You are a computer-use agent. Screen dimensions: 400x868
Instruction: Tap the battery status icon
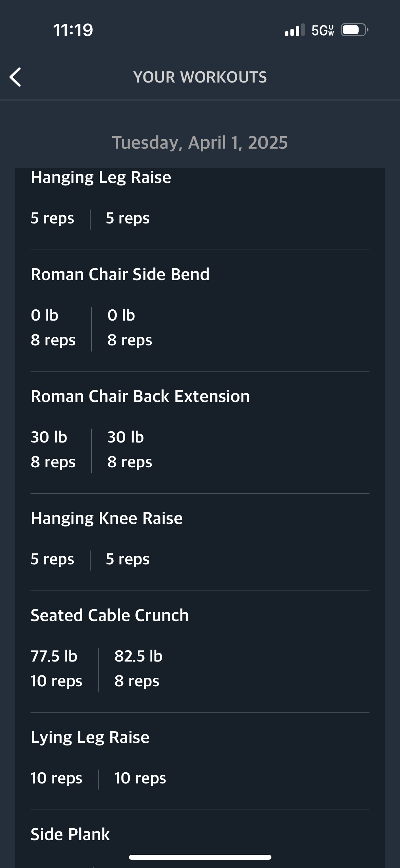click(x=354, y=30)
